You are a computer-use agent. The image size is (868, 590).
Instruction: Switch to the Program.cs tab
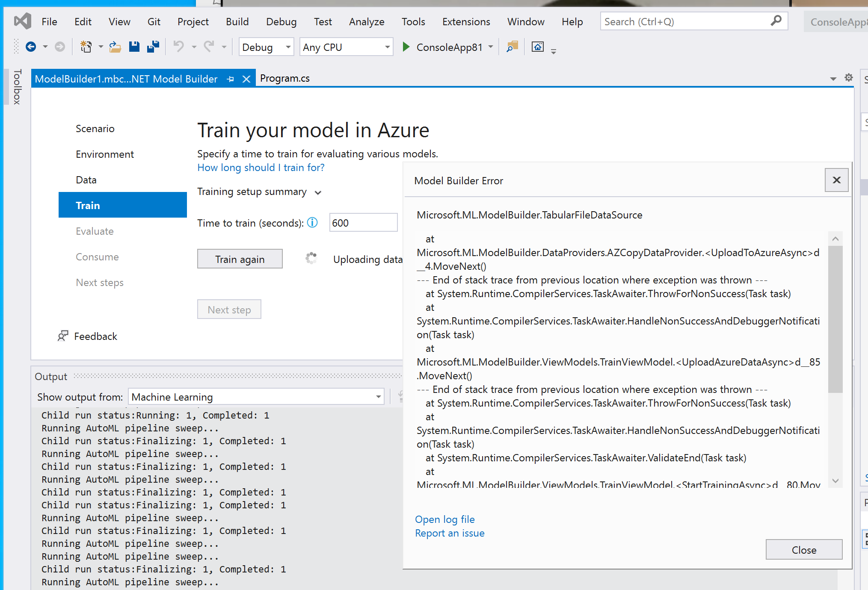coord(284,78)
